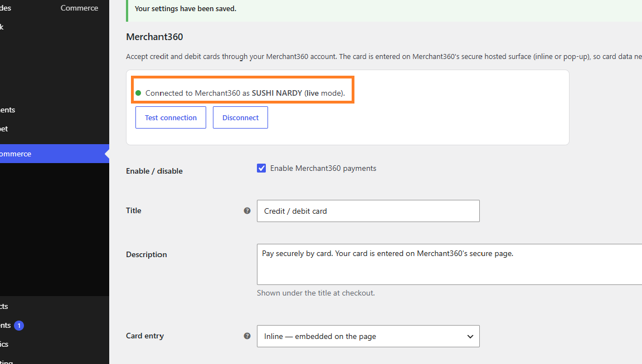Click the Description label

[147, 254]
